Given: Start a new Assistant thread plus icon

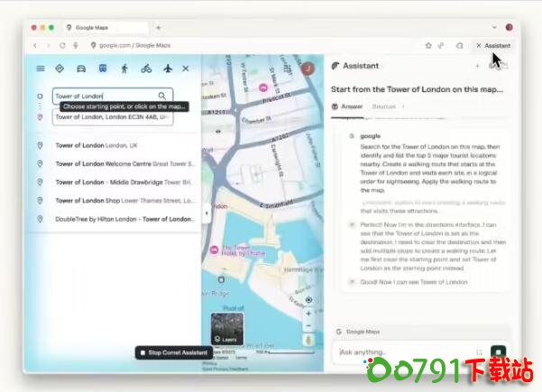Looking at the screenshot, I should (x=477, y=66).
